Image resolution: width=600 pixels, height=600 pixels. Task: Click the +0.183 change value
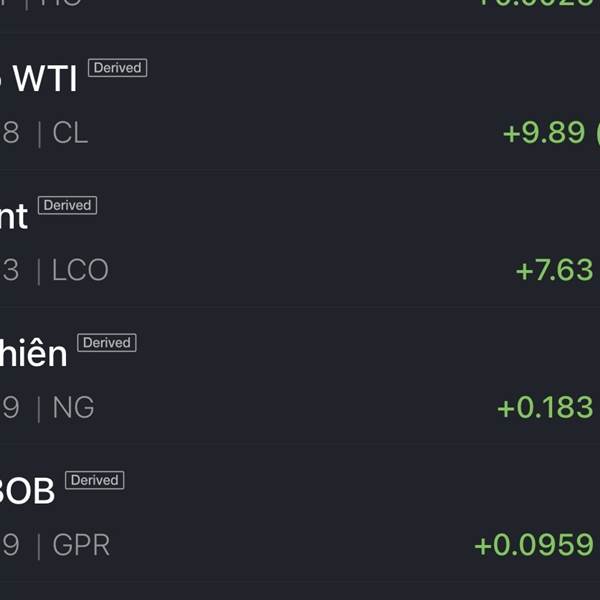545,408
